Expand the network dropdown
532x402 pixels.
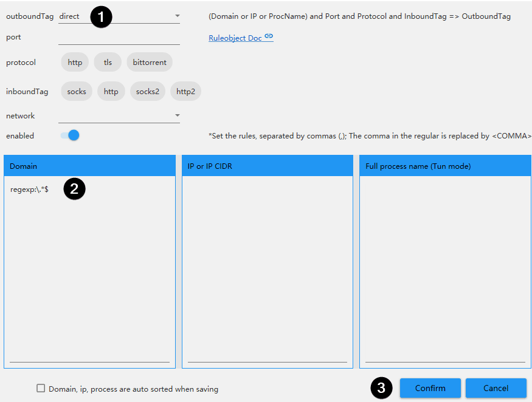[177, 115]
